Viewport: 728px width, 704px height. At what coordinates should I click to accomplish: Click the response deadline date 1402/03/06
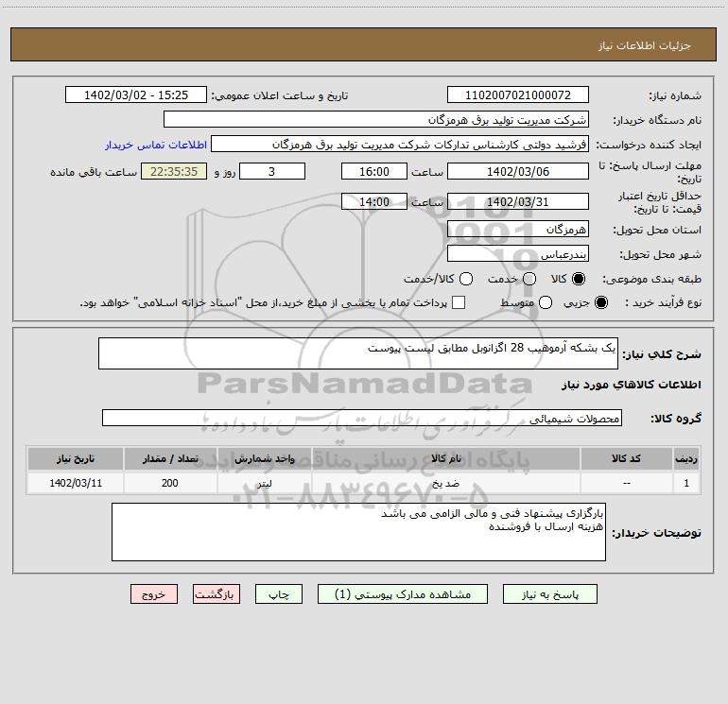point(518,171)
